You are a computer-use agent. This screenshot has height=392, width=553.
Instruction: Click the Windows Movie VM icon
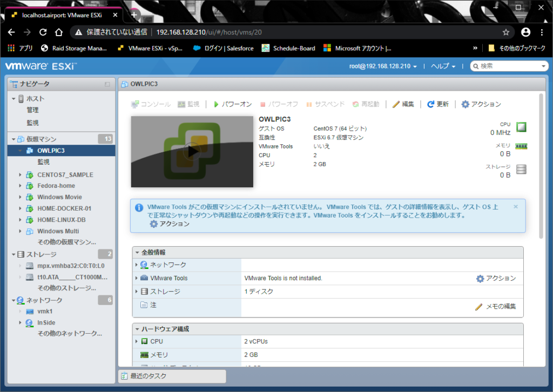[x=30, y=197]
